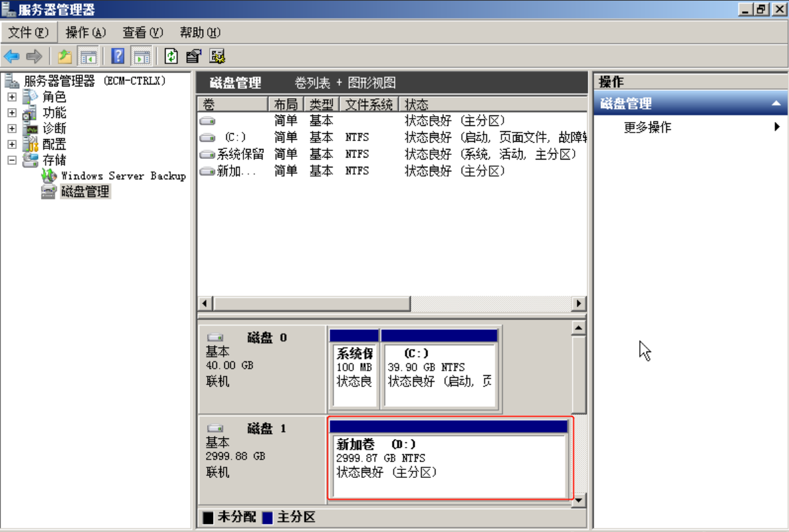Open the 更多操作 submenu arrow
This screenshot has height=532, width=789.
777,127
